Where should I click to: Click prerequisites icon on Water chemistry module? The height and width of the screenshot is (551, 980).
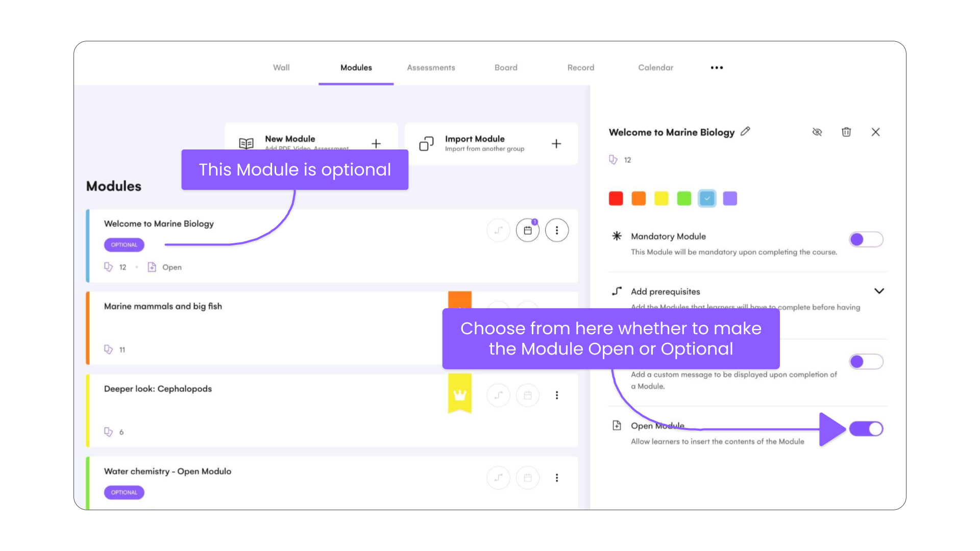499,478
